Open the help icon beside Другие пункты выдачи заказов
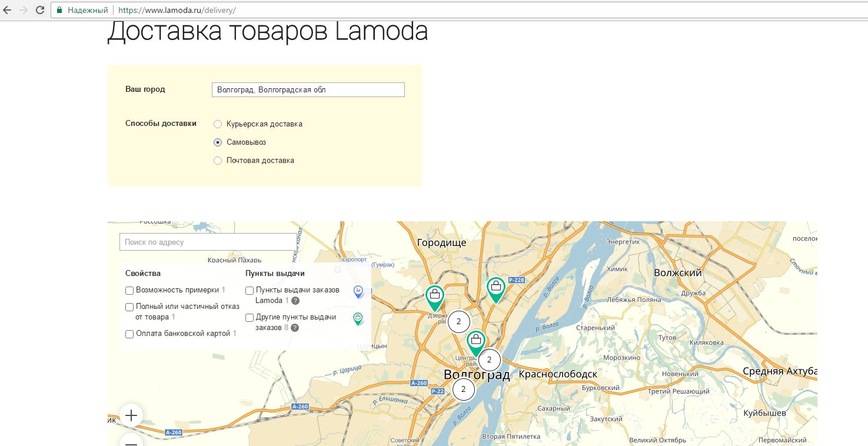 click(295, 327)
